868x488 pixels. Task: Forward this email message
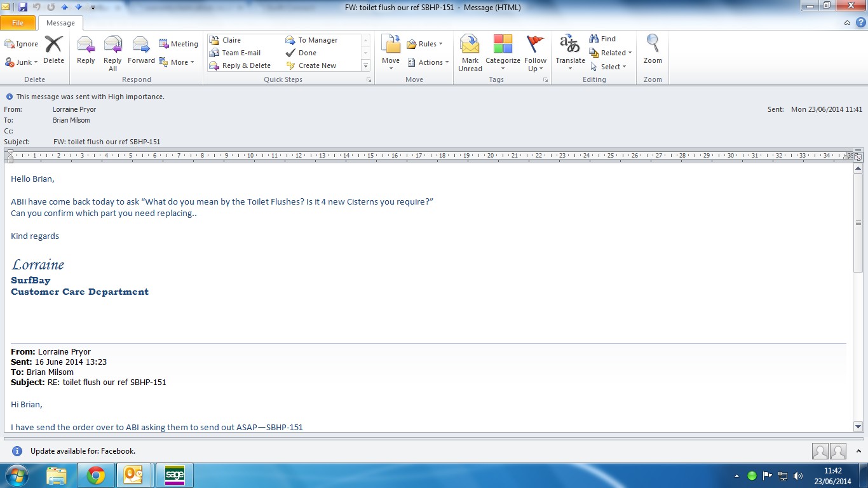[x=141, y=51]
